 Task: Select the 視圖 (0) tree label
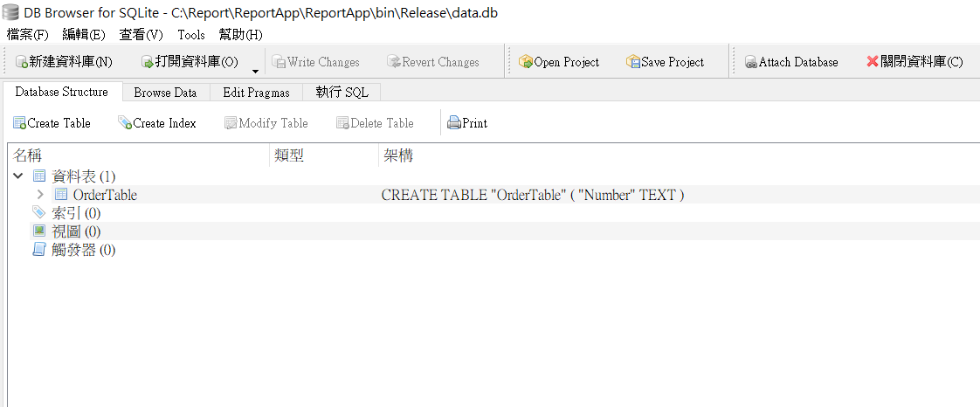pyautogui.click(x=76, y=232)
